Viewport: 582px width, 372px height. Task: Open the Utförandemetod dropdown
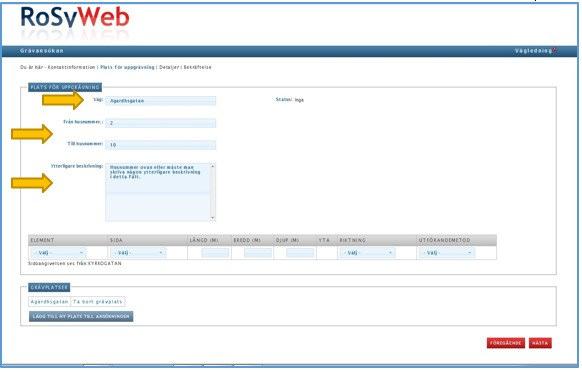point(447,253)
